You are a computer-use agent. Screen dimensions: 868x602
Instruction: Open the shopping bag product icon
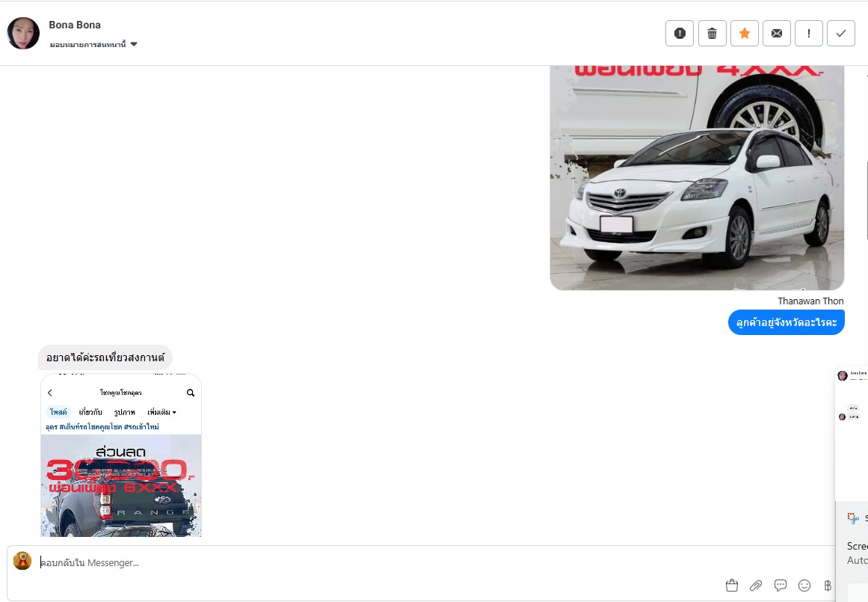click(732, 586)
